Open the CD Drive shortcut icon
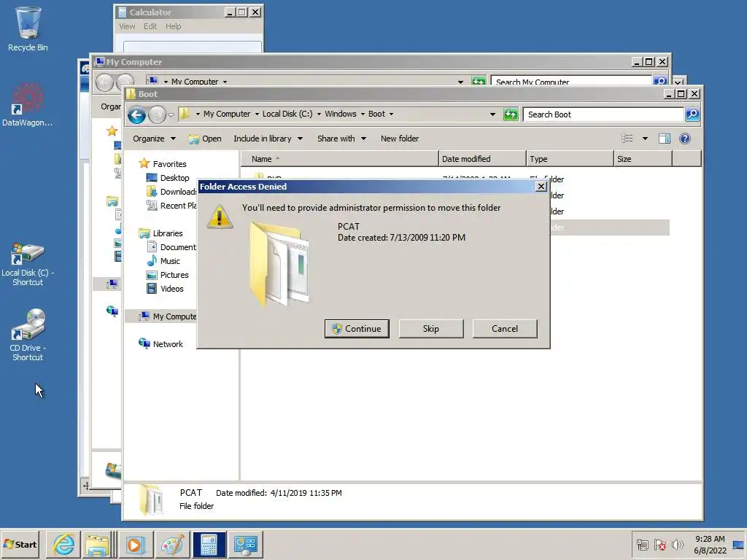 (x=28, y=335)
